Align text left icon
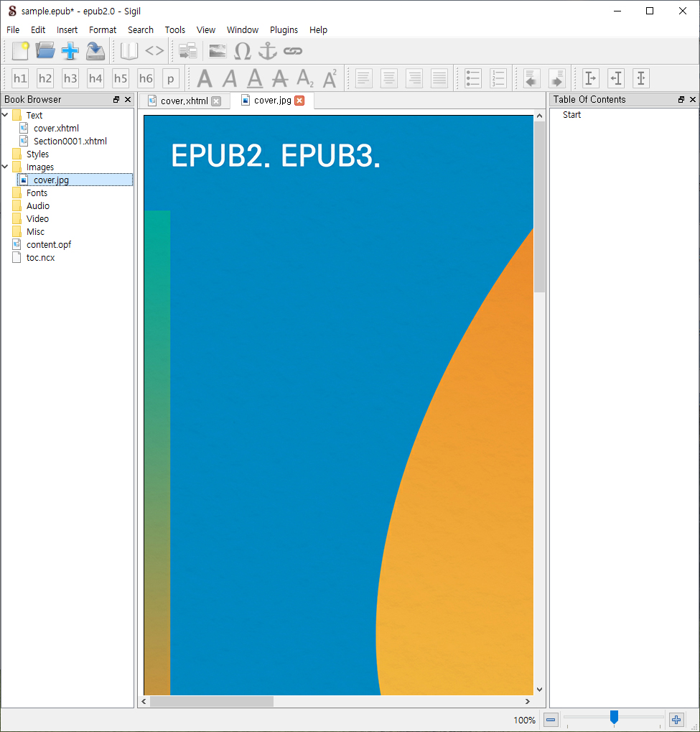Image resolution: width=700 pixels, height=732 pixels. click(363, 78)
